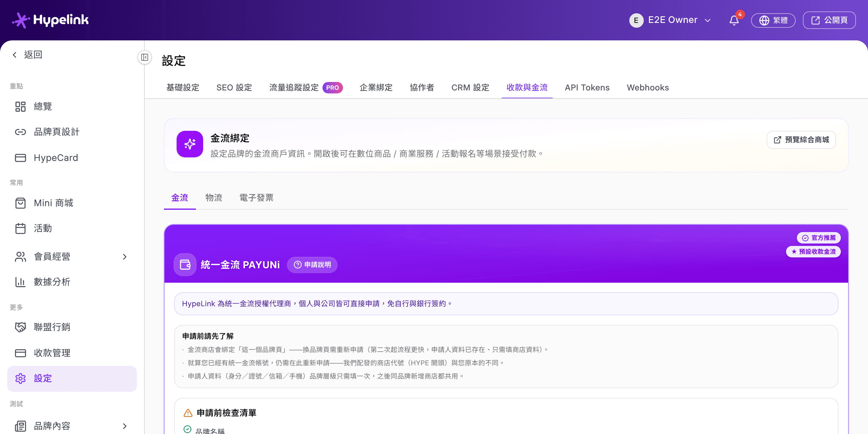Image resolution: width=868 pixels, height=434 pixels.
Task: Click the 官方推薦 badge
Action: [x=819, y=237]
